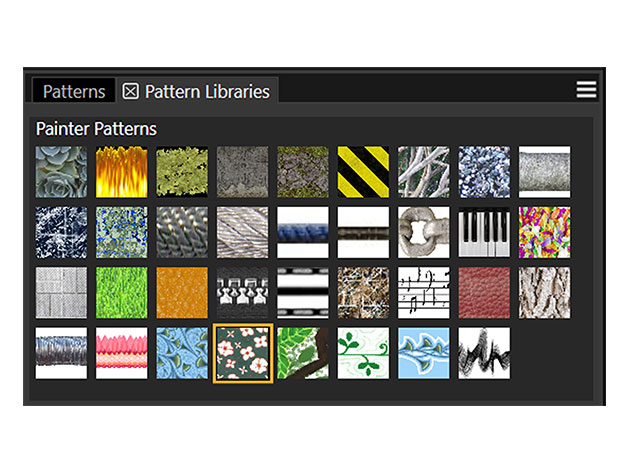Choose the blue ornamental scroll pattern
Screen dimensions: 630x473
click(182, 353)
